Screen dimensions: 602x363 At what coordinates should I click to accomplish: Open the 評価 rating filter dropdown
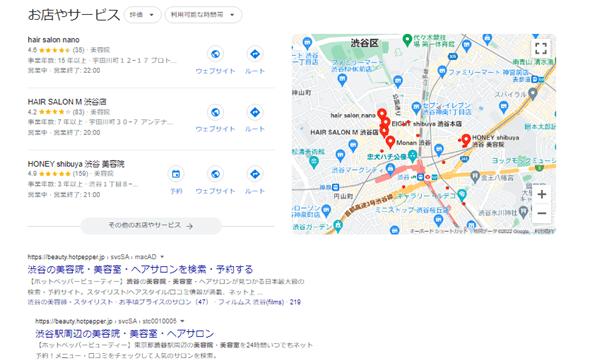(142, 15)
